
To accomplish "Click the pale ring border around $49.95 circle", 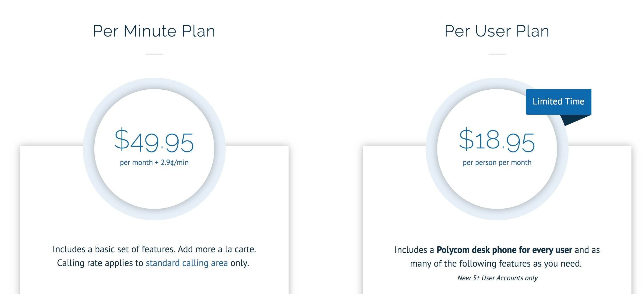I will pos(89,149).
